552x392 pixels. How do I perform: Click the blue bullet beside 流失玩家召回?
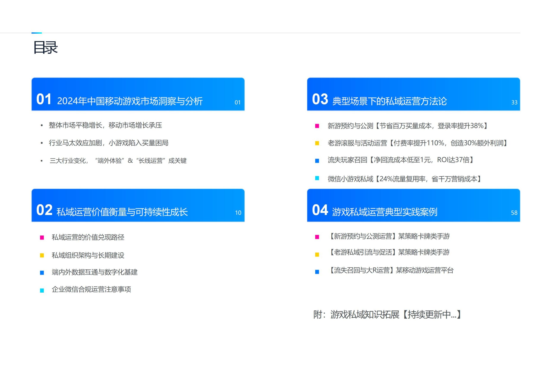317,161
